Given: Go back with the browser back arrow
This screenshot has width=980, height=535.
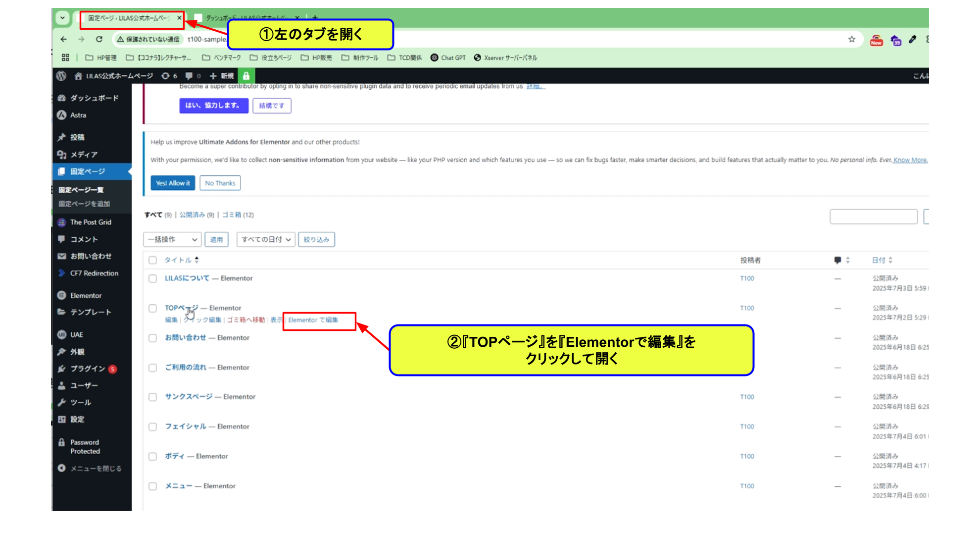Looking at the screenshot, I should tap(63, 39).
